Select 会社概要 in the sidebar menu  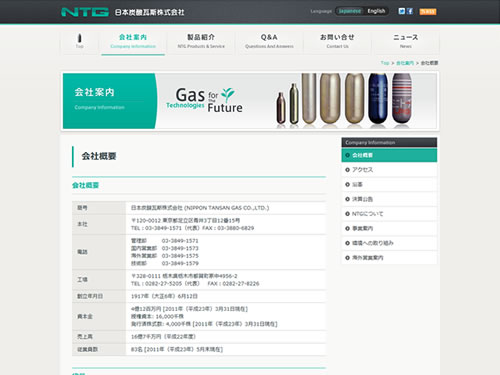pyautogui.click(x=389, y=155)
